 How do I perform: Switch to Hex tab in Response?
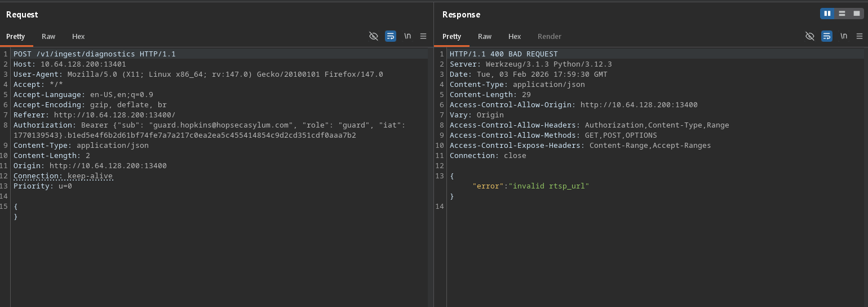pos(515,36)
